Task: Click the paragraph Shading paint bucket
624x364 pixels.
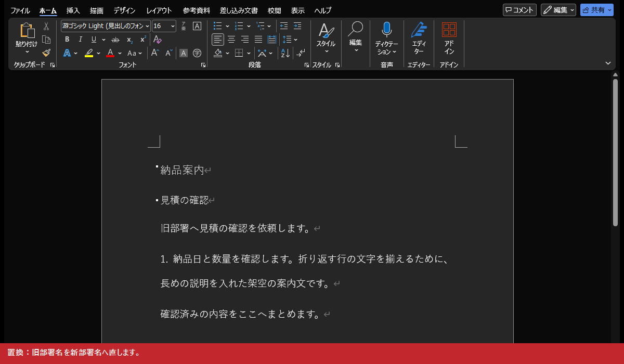Action: coord(218,53)
